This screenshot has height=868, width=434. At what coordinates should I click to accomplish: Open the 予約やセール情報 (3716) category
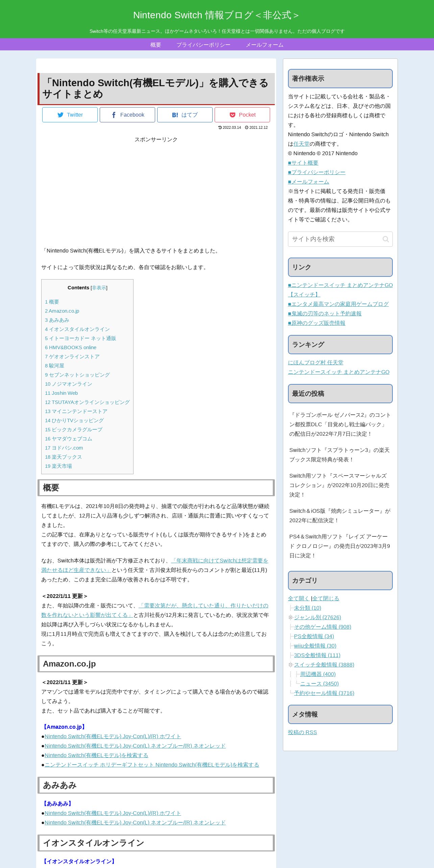point(324,693)
